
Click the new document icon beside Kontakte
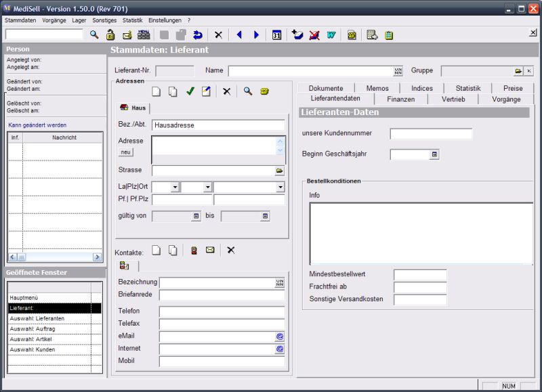coord(156,249)
